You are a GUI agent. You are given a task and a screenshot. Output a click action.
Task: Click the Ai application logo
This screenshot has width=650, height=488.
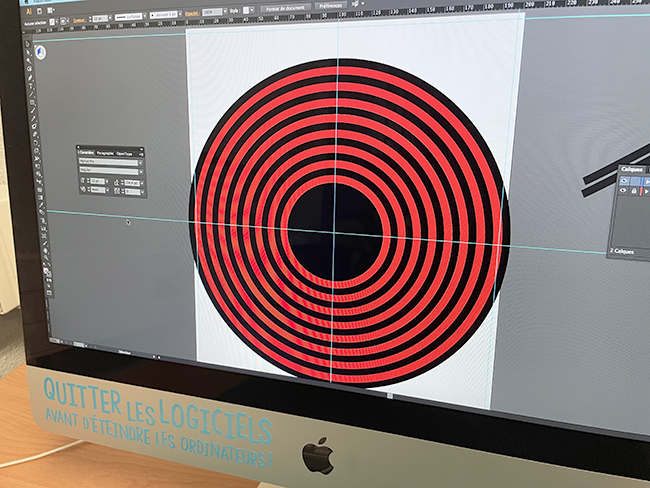point(29,12)
